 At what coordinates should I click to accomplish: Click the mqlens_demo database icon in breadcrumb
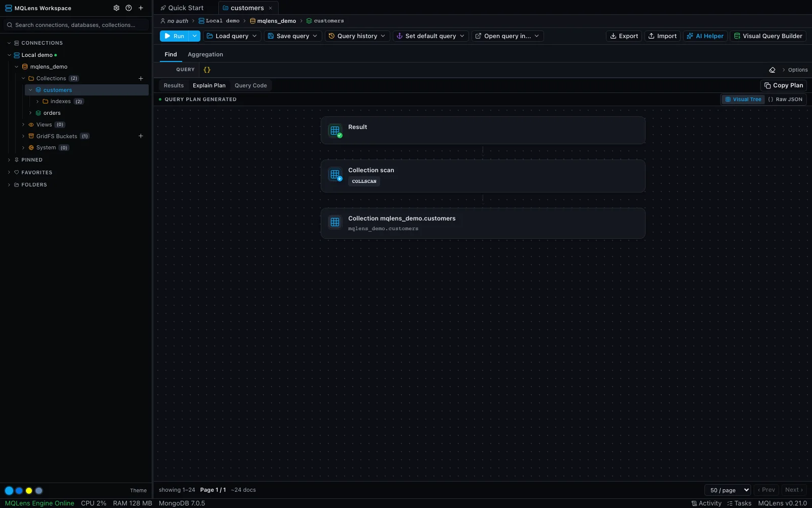253,21
